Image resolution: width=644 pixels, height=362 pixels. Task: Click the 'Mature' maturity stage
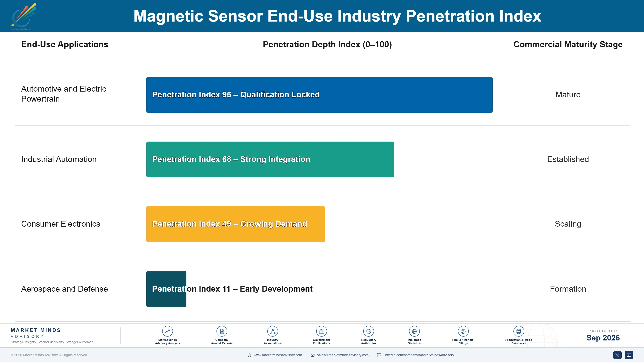[x=568, y=95]
